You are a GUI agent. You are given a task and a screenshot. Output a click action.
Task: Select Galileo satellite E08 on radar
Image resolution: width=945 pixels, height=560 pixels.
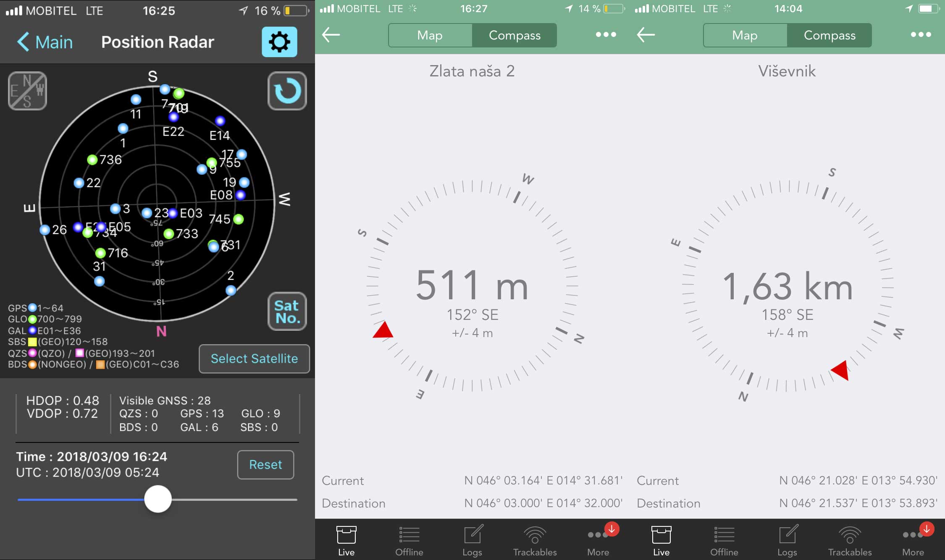pyautogui.click(x=240, y=195)
